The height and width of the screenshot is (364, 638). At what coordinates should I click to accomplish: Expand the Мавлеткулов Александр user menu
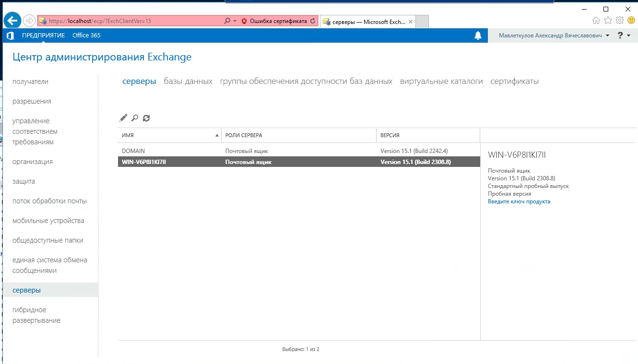pyautogui.click(x=554, y=35)
